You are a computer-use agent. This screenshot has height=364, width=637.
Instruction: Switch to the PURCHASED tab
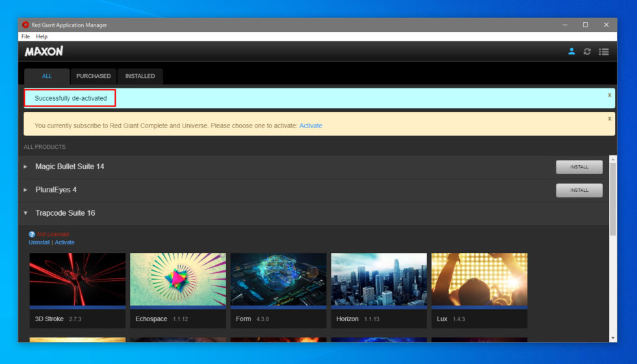tap(94, 77)
